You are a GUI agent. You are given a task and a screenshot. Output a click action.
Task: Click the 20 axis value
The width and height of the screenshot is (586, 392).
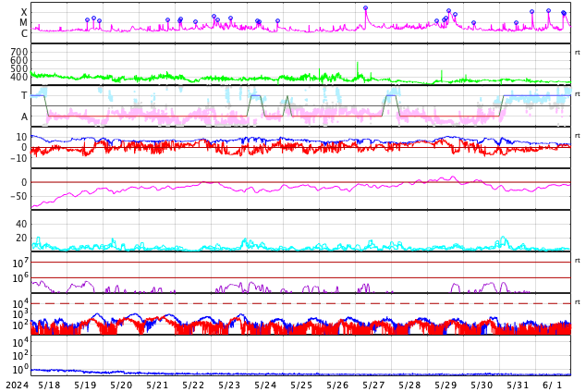click(21, 238)
